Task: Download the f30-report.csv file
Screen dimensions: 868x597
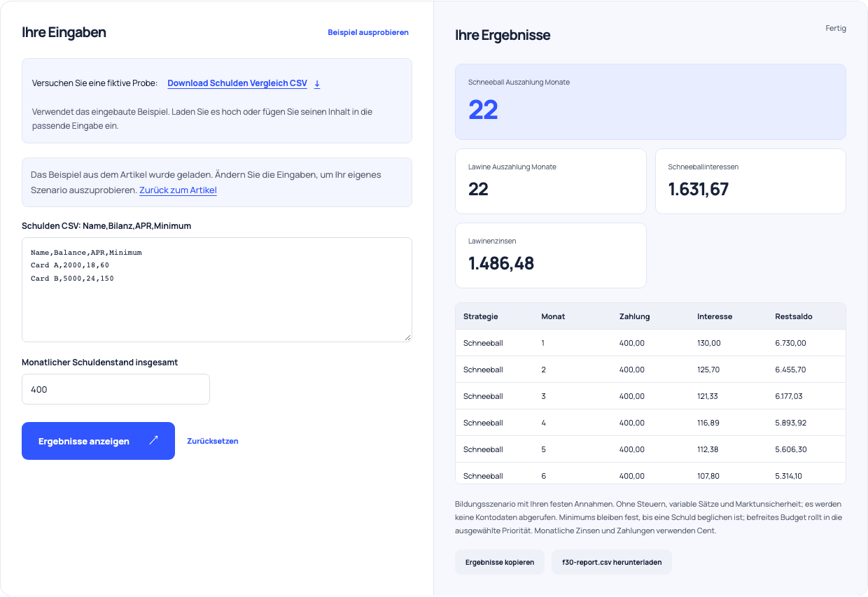Action: (x=612, y=562)
